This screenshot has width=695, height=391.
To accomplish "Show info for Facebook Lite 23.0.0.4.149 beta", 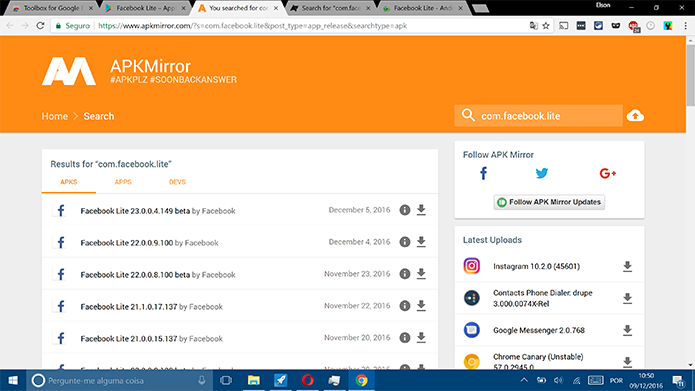I will point(405,210).
